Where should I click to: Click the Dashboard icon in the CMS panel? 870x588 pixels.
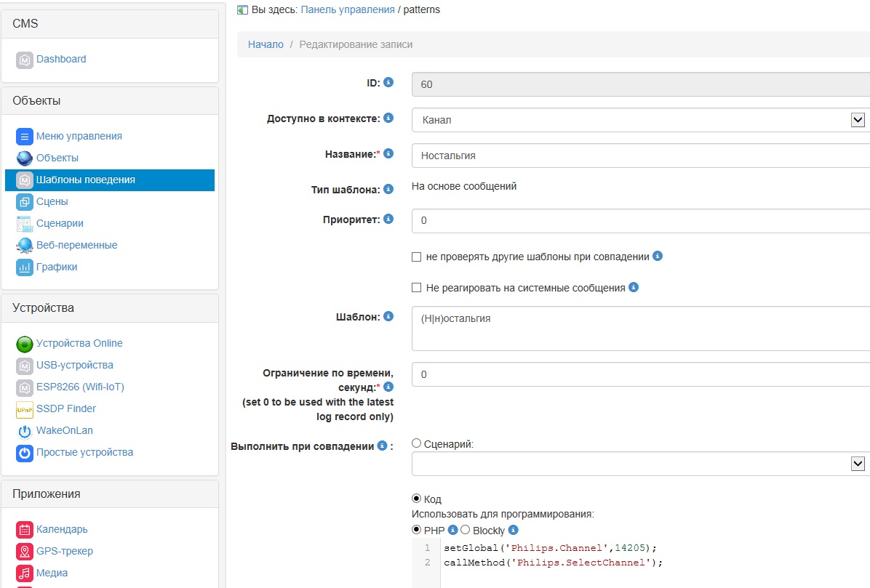(x=25, y=60)
